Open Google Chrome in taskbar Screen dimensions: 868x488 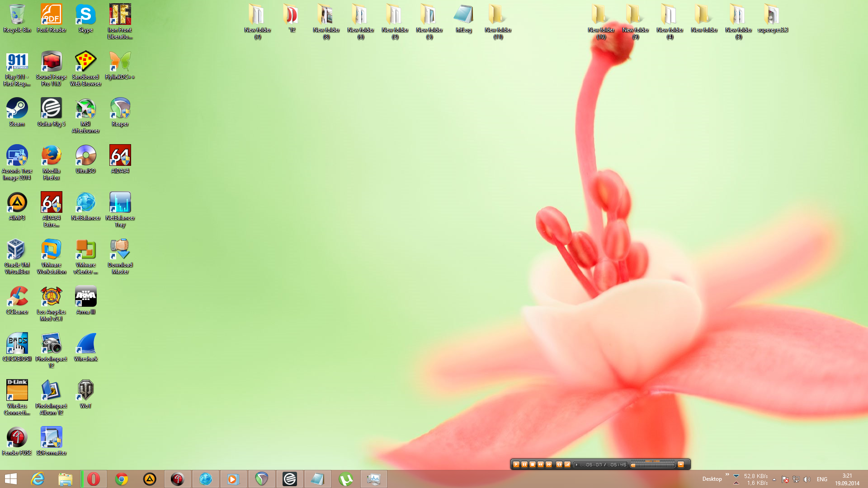coord(122,479)
